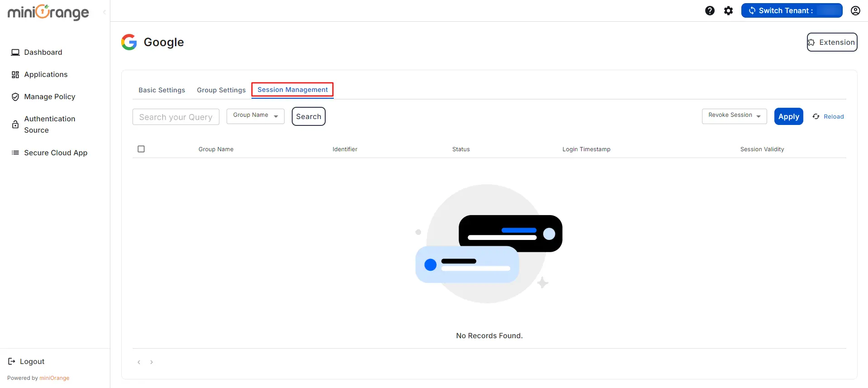Screen dimensions: 868x388
Task: Open Authentication Source in the sidebar
Action: click(50, 125)
